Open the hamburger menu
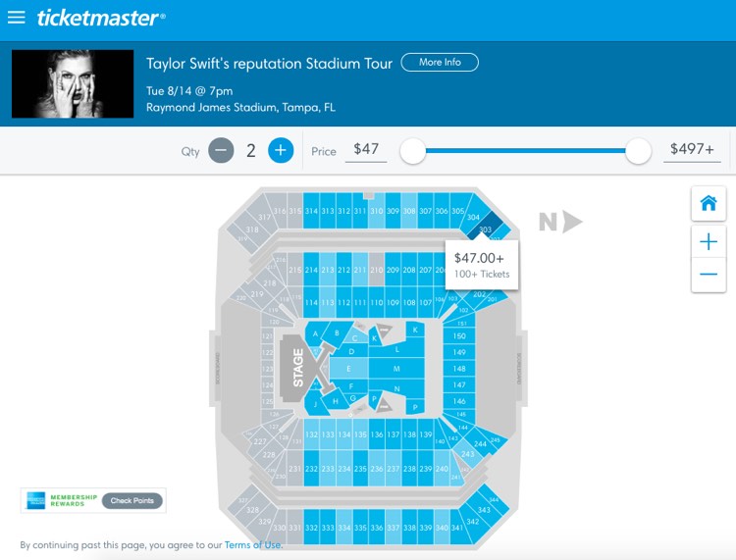Viewport: 736px width, 560px height. point(17,18)
